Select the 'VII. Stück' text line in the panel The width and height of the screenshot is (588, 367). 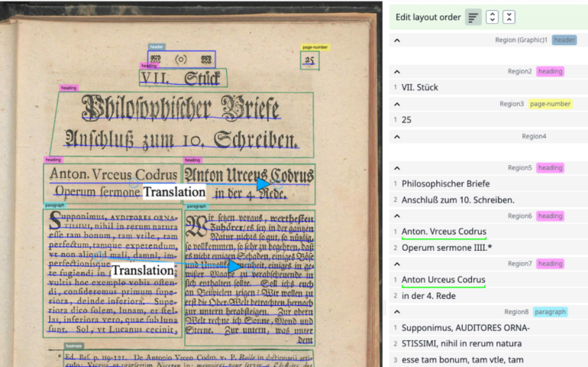[x=420, y=87]
